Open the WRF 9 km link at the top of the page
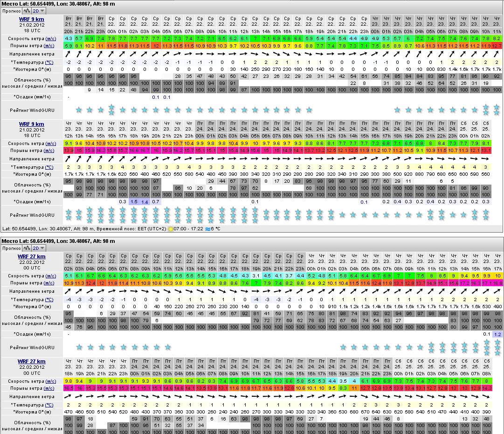The image size is (504, 434). click(x=31, y=19)
